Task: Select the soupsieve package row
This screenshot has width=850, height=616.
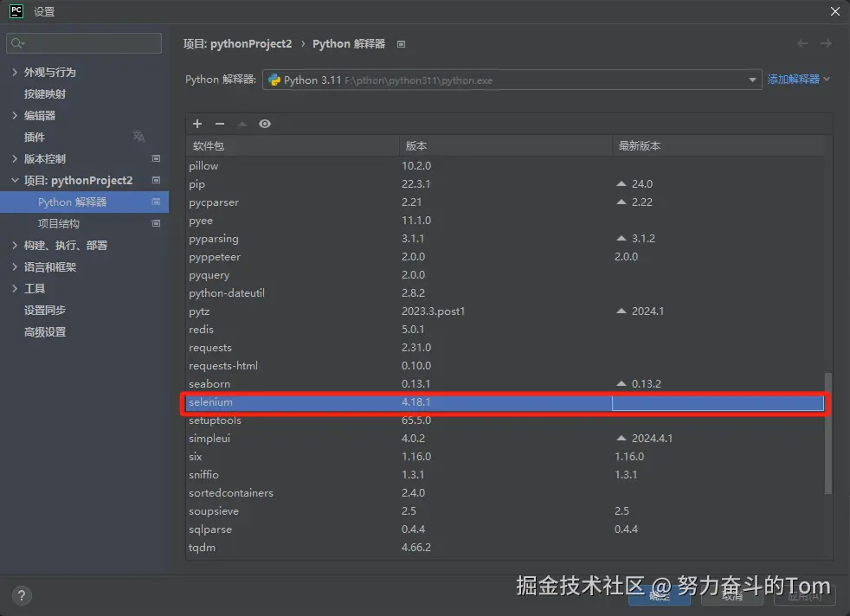Action: pos(505,511)
